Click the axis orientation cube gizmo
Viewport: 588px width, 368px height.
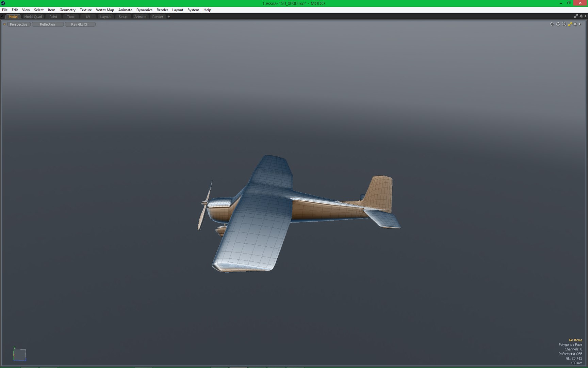click(x=19, y=354)
